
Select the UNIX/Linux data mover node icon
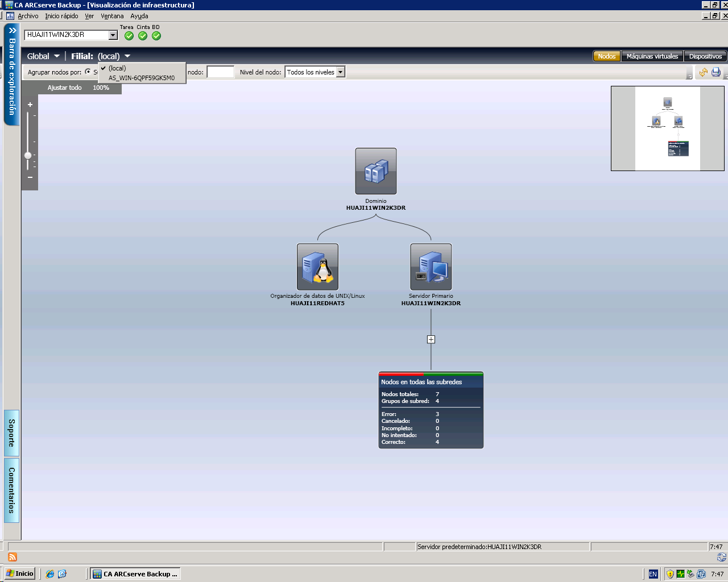[x=317, y=267]
